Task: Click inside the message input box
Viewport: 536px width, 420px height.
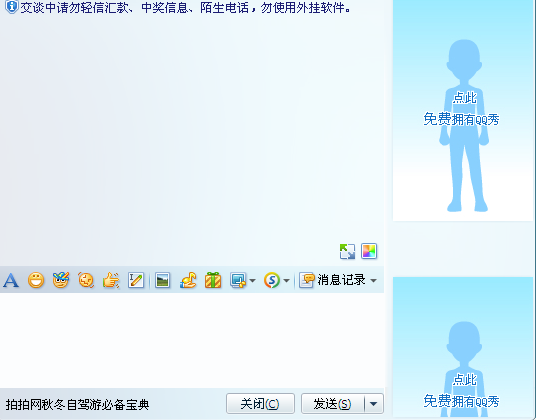Action: coord(192,340)
